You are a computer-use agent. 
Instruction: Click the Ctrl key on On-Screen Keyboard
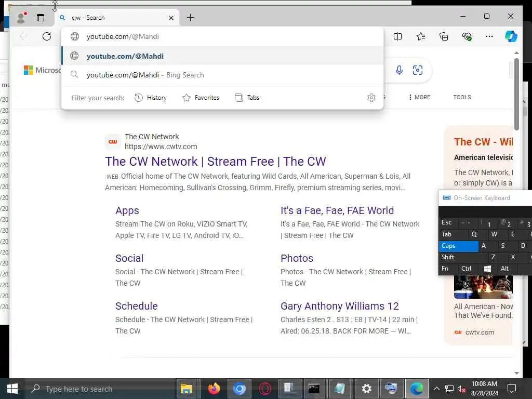[x=468, y=269]
